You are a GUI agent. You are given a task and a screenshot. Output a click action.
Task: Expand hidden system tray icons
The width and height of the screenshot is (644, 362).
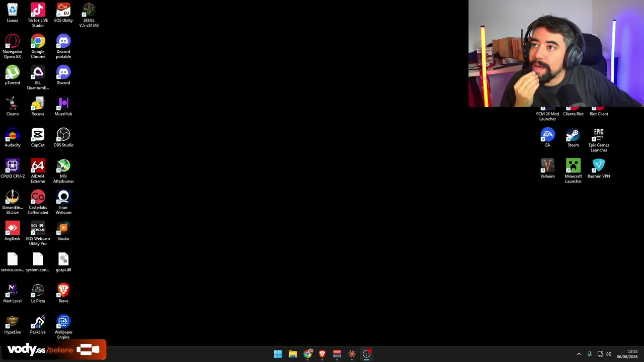(579, 354)
